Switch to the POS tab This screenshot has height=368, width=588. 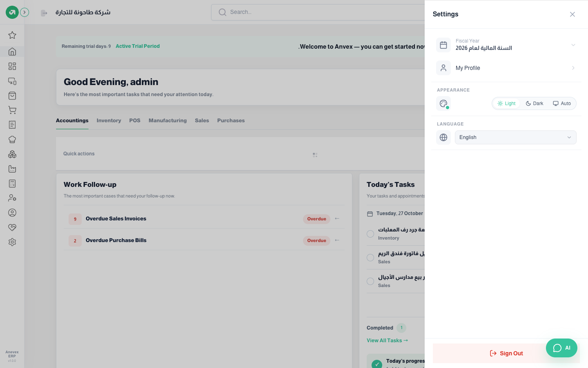pyautogui.click(x=135, y=121)
